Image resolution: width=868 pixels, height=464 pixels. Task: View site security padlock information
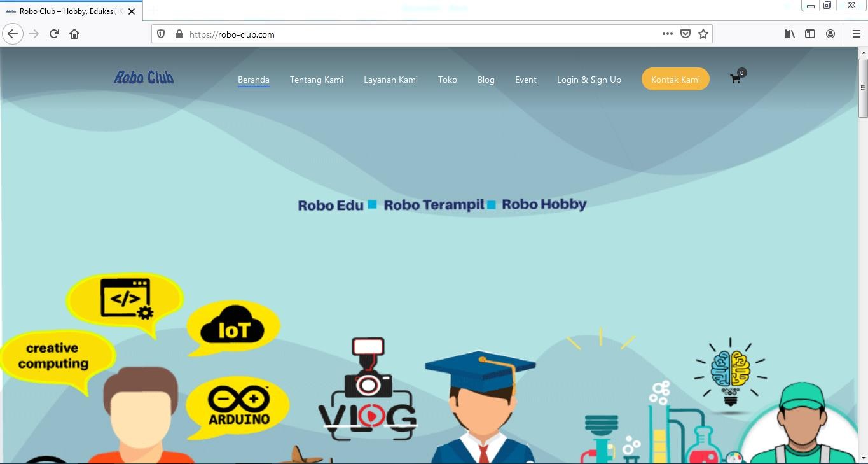click(179, 34)
